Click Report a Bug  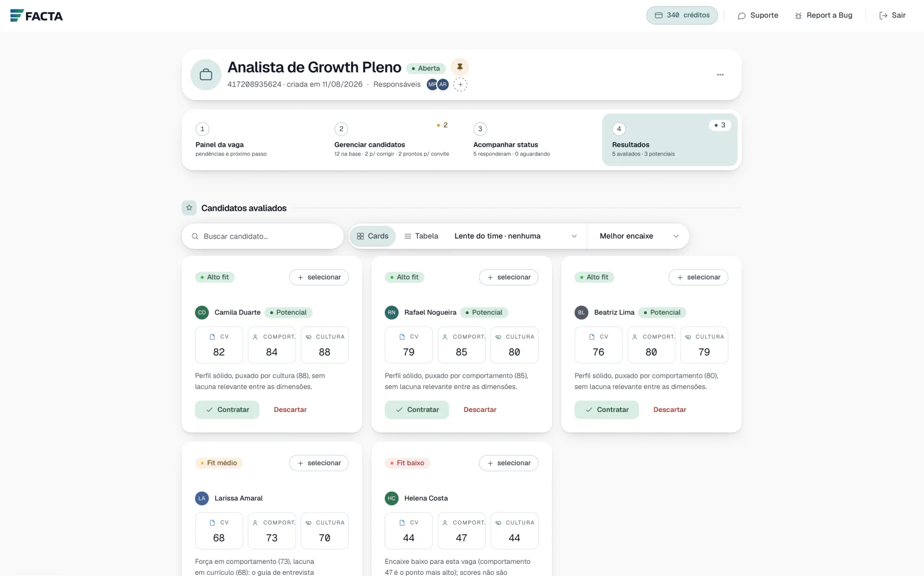pos(824,16)
